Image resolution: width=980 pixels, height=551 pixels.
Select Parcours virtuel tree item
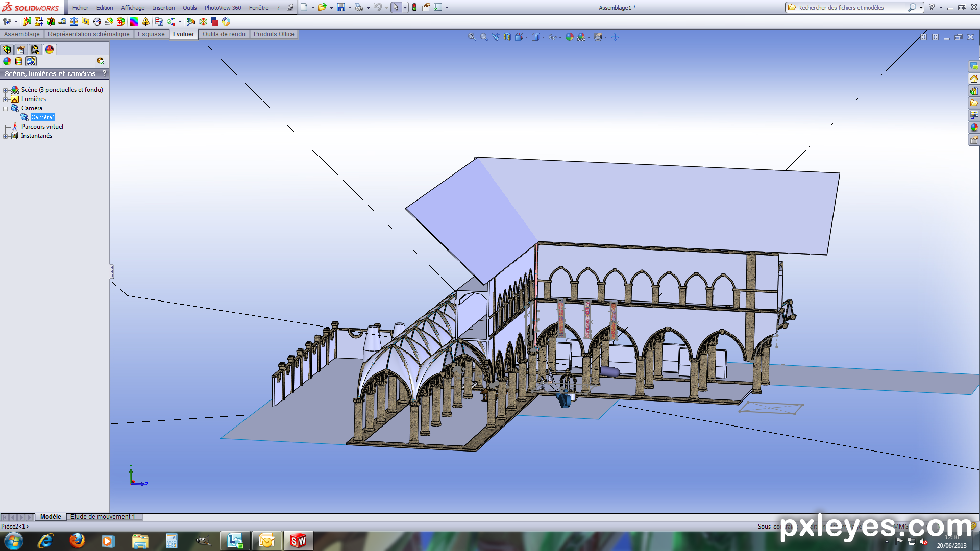(42, 127)
